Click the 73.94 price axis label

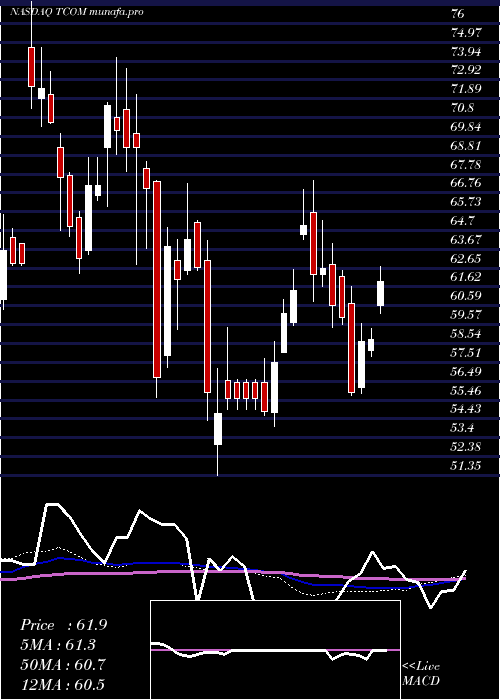[x=467, y=52]
